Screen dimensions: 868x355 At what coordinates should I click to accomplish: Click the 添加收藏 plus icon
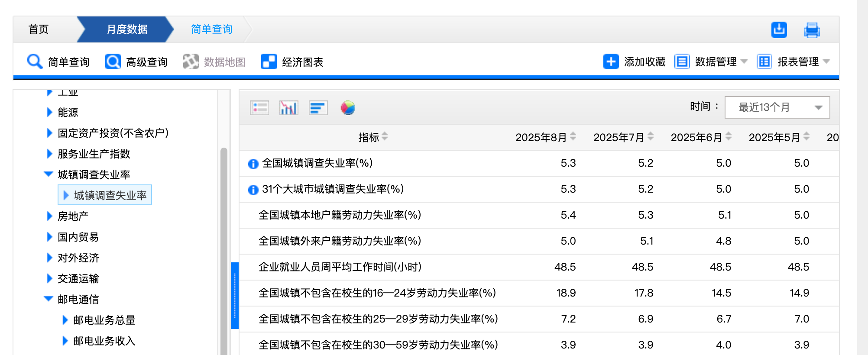pos(611,61)
